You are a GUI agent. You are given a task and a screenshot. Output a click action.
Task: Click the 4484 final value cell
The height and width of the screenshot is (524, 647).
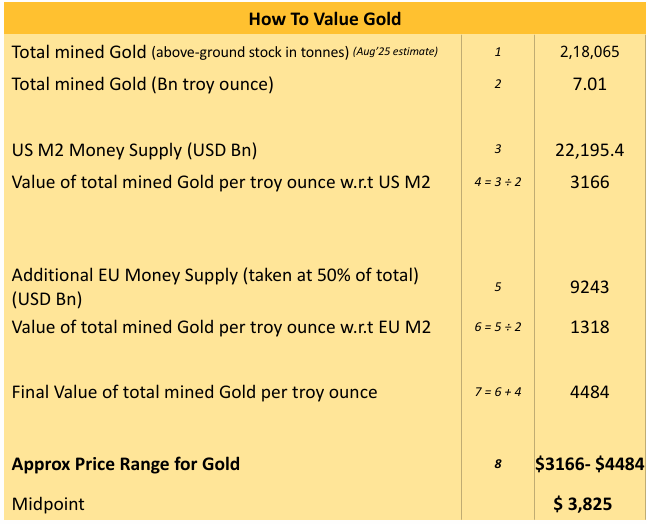coord(589,392)
